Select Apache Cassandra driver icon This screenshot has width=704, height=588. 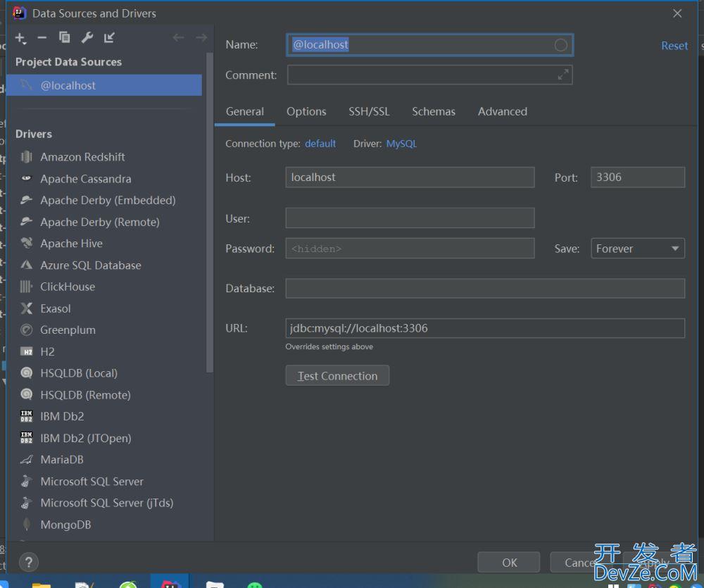[x=27, y=178]
